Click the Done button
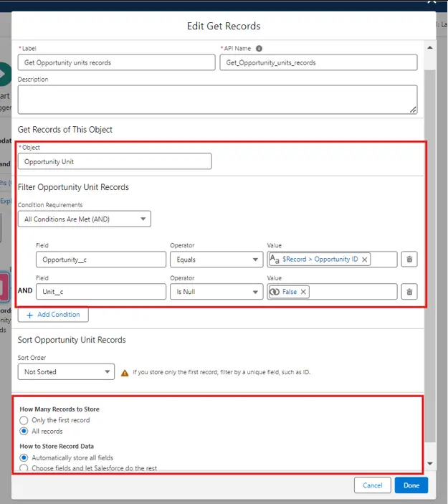Viewport: 448px width, 504px height. 411,485
